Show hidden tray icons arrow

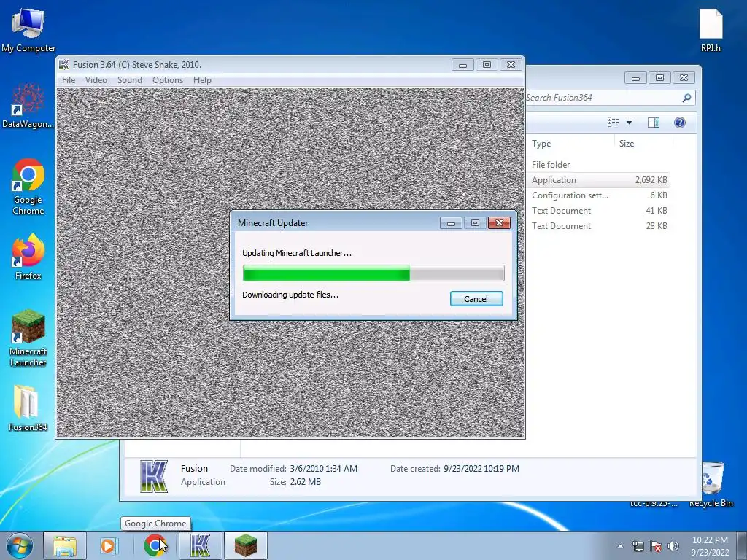(620, 546)
